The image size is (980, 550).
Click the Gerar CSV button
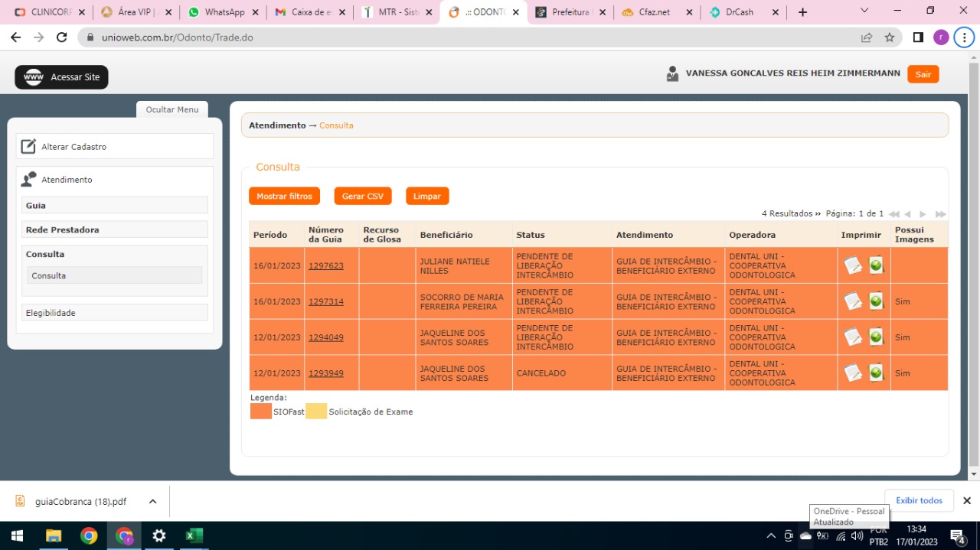363,197
